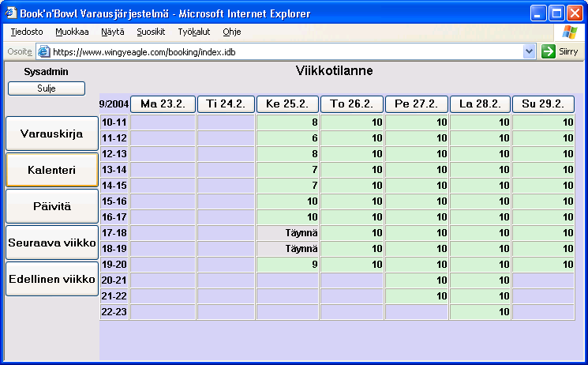Open the Suosikit favorites menu

coord(150,32)
